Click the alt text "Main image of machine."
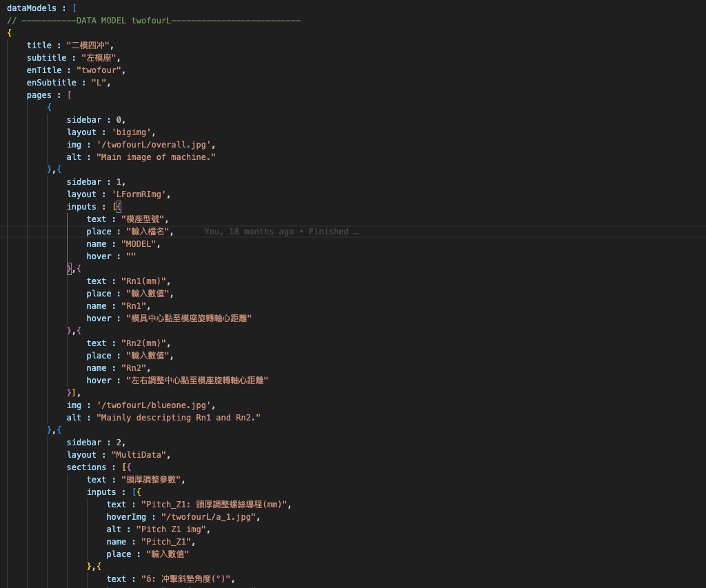The width and height of the screenshot is (706, 588). (x=157, y=157)
